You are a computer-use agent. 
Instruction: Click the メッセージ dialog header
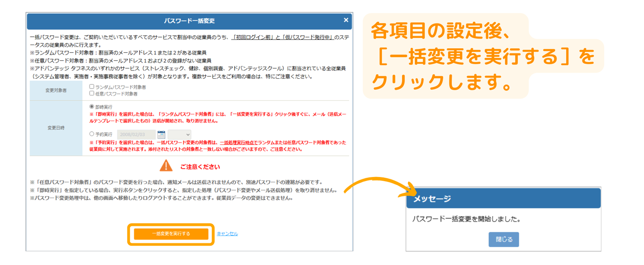point(503,199)
